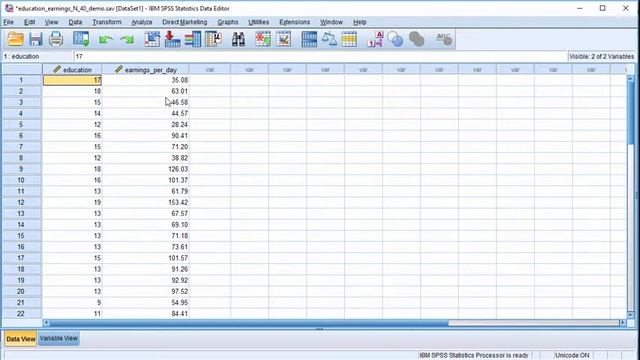
Task: Click the earnings cell 126.03
Action: click(x=146, y=169)
